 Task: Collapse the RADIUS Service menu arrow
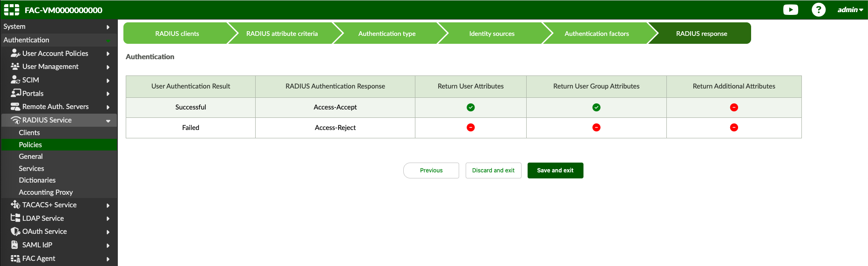(x=108, y=121)
